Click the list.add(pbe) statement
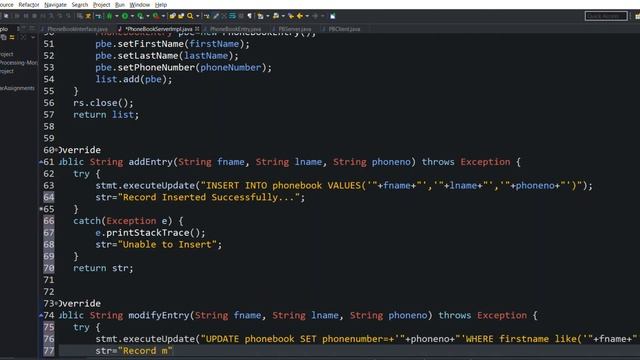The width and height of the screenshot is (640, 360). point(134,79)
